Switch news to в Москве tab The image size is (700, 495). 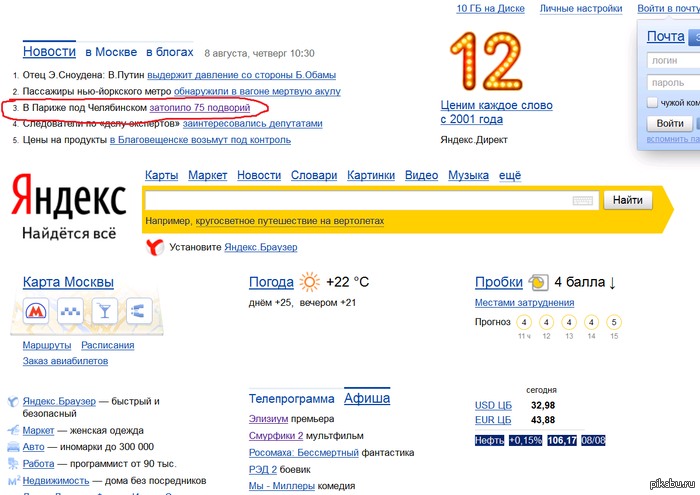pos(111,52)
